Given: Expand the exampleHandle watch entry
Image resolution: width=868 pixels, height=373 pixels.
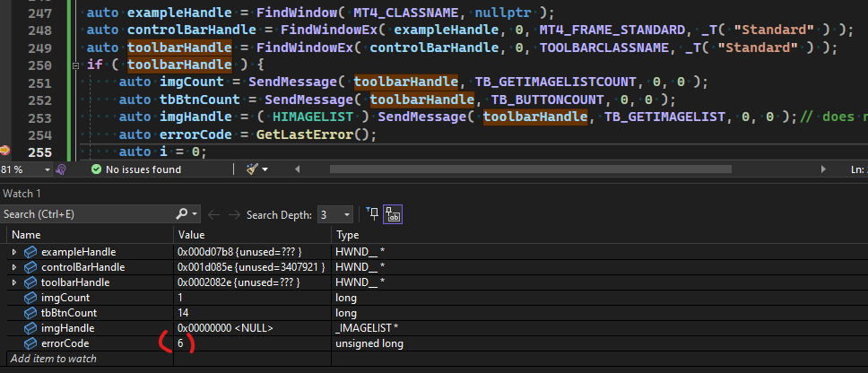Looking at the screenshot, I should (x=13, y=252).
